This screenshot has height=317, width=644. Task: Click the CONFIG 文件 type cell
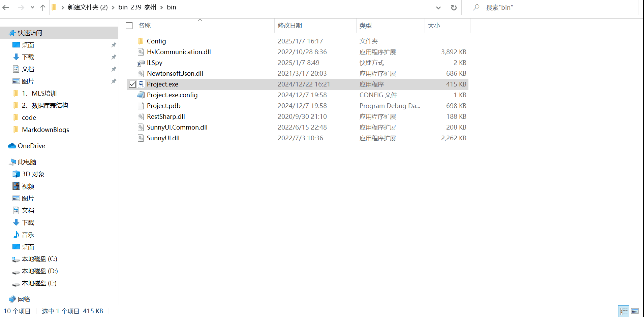coord(378,95)
